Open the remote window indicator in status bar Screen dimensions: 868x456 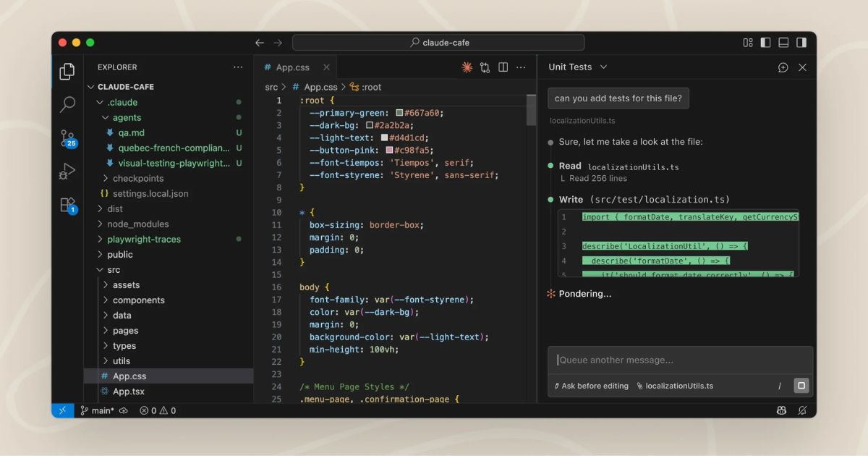(x=62, y=410)
